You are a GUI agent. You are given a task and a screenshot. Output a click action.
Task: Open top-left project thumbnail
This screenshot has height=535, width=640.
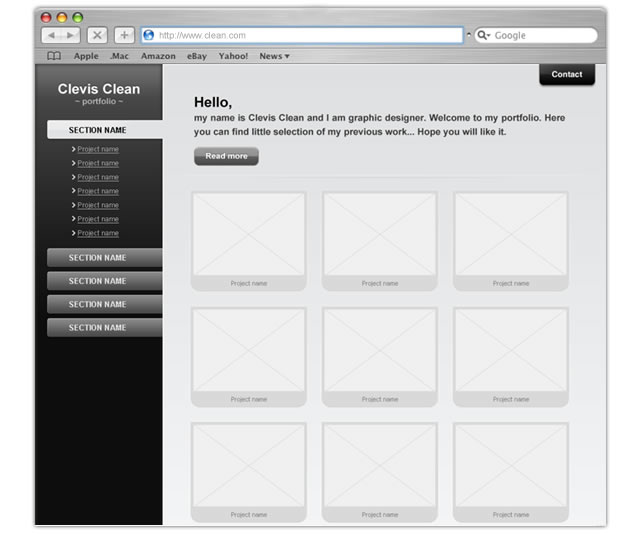(249, 241)
